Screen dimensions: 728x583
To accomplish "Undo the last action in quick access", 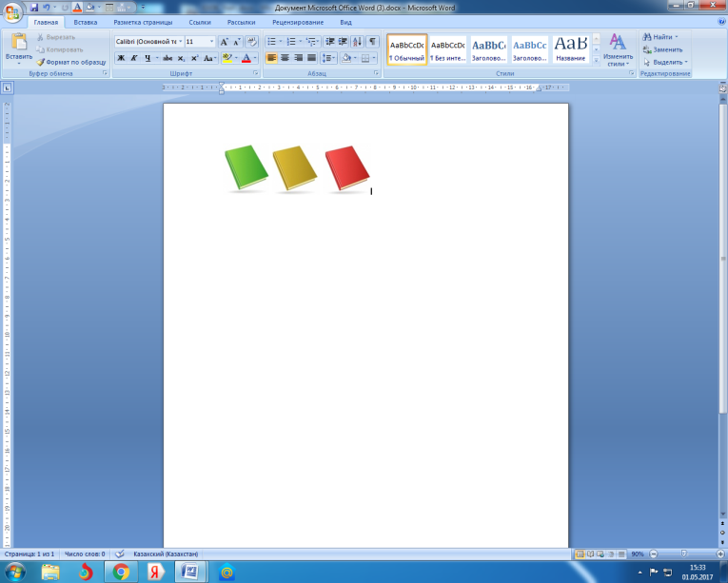I will click(x=46, y=8).
